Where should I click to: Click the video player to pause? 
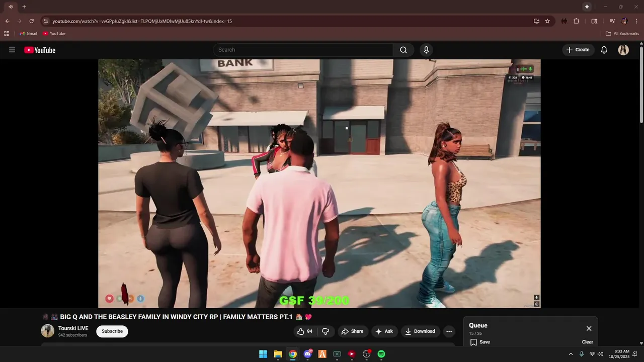[319, 184]
